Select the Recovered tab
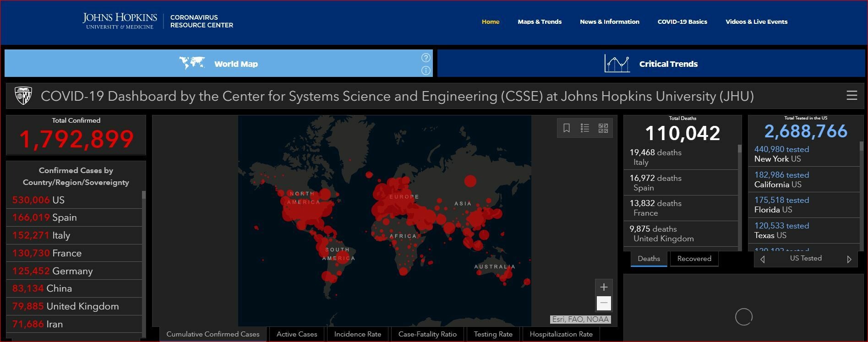 694,259
